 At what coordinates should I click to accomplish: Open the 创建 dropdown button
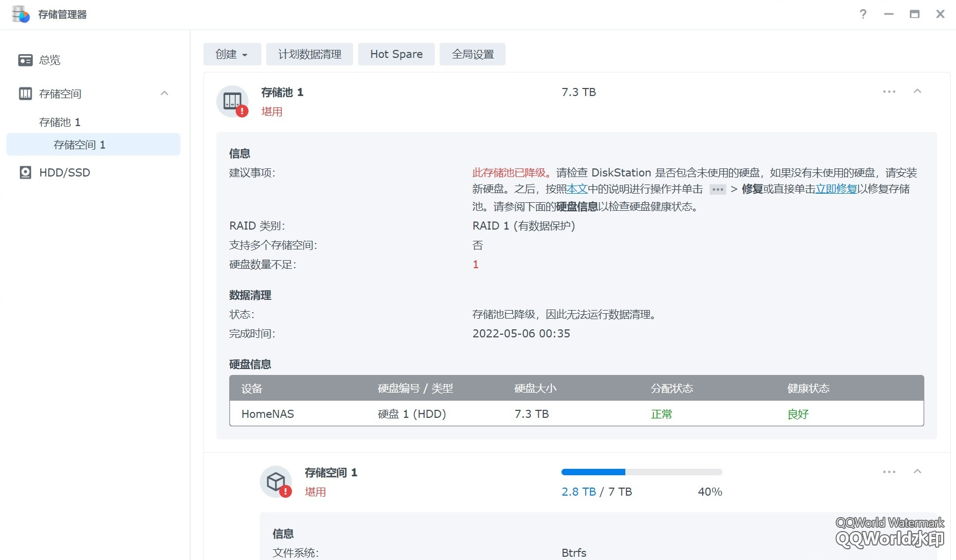point(232,54)
